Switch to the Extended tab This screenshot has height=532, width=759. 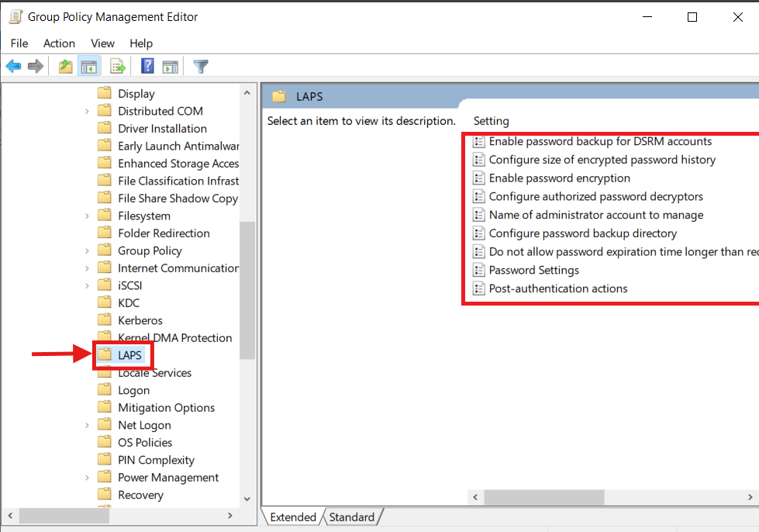coord(292,517)
